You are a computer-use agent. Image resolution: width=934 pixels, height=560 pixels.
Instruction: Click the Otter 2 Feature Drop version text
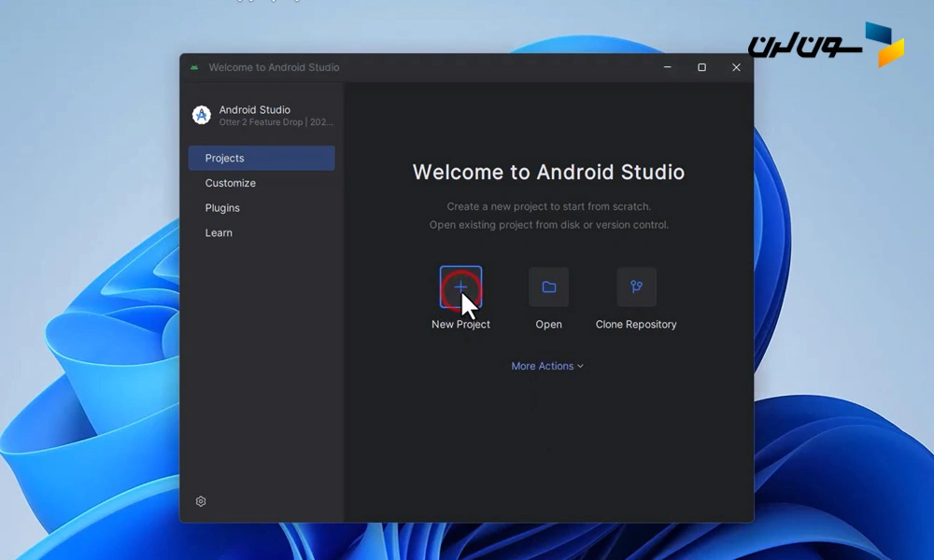tap(276, 122)
